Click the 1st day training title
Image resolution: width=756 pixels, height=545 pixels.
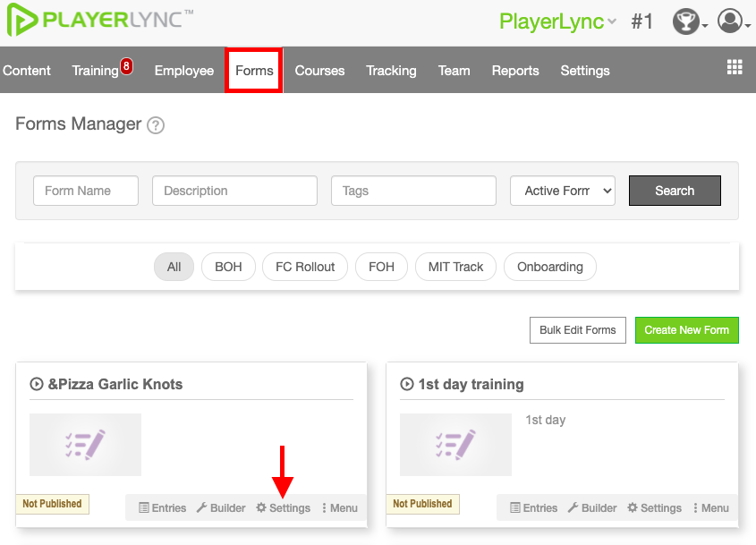pyautogui.click(x=471, y=385)
